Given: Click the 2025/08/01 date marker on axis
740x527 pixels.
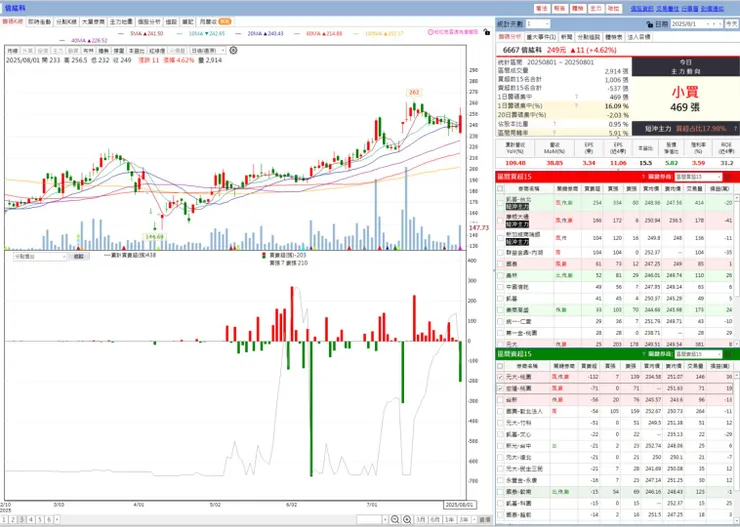Looking at the screenshot, I should (459, 505).
